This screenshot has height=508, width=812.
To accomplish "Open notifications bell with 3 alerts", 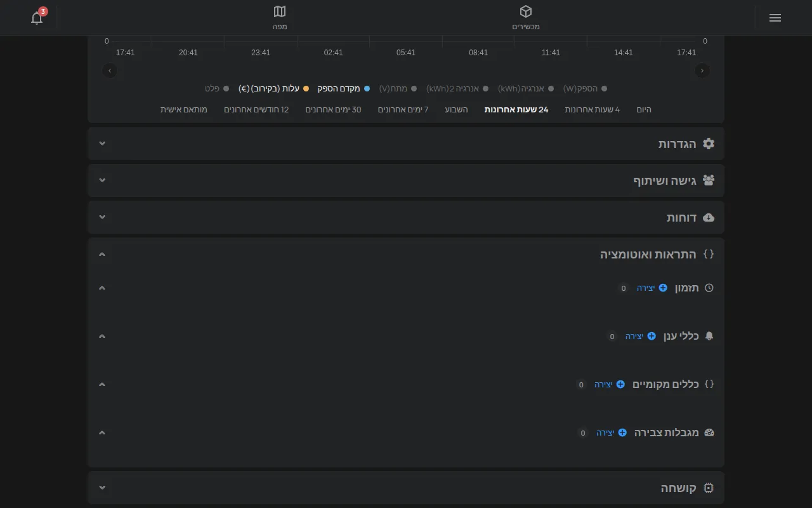I will pyautogui.click(x=37, y=17).
